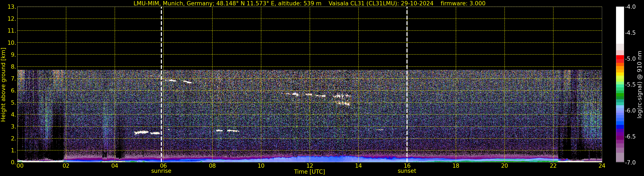This screenshot has height=176, width=644.
Task: Click the "14" time tick label
Action: click(358, 166)
